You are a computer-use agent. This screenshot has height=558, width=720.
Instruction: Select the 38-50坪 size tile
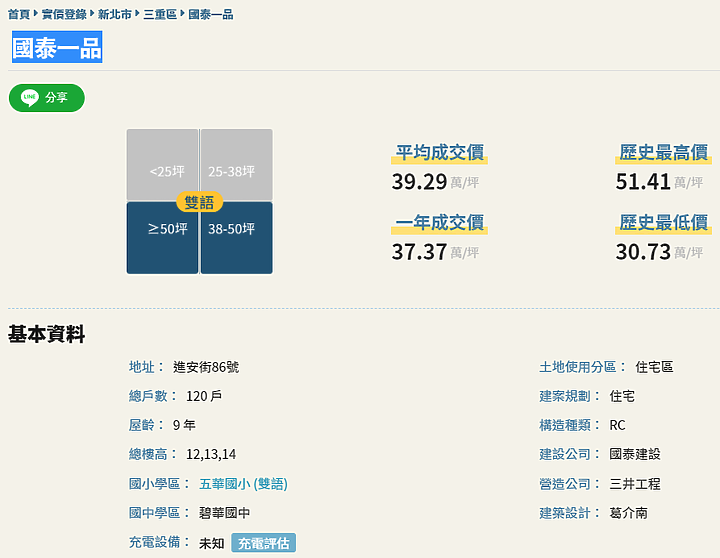click(x=236, y=237)
